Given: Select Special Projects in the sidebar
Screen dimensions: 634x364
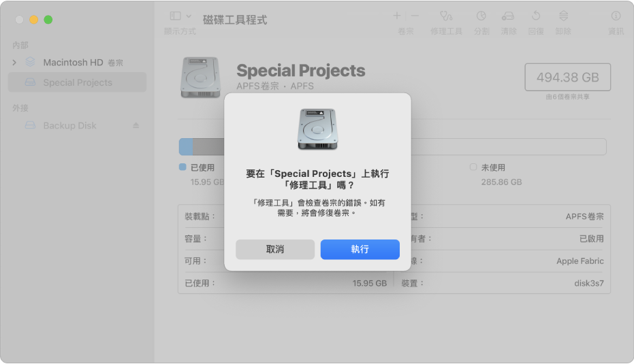Looking at the screenshot, I should click(x=77, y=82).
